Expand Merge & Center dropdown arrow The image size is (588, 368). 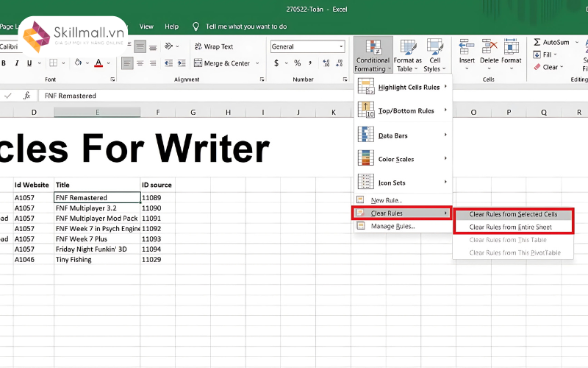click(258, 63)
